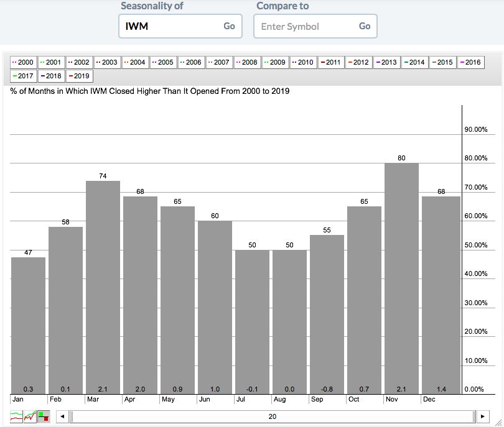Toggle the 2009 year legend

[275, 62]
